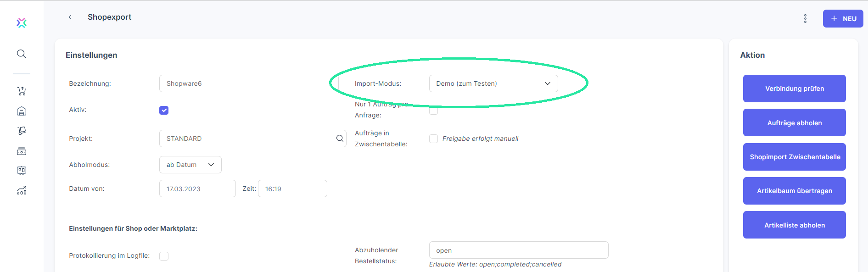Click the Xentral logo icon
Image resolution: width=868 pixels, height=272 pixels.
(x=22, y=23)
